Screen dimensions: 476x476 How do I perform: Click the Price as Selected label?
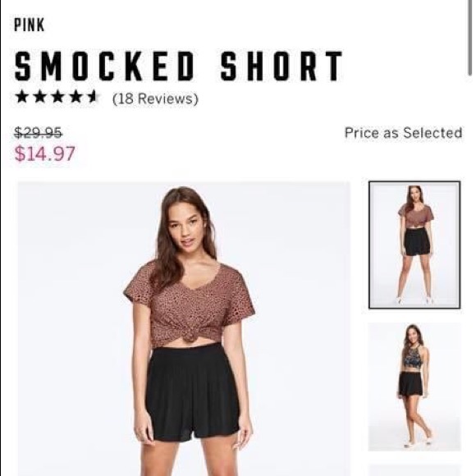point(403,133)
